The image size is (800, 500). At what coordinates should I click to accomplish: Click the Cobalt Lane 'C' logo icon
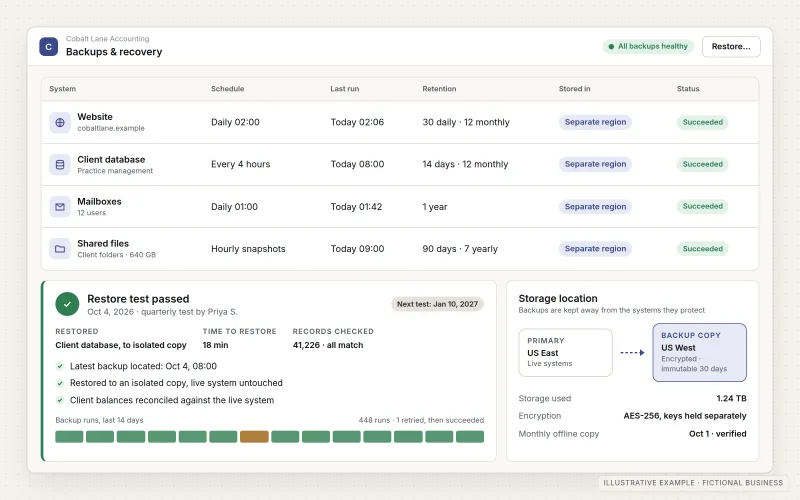[x=48, y=46]
